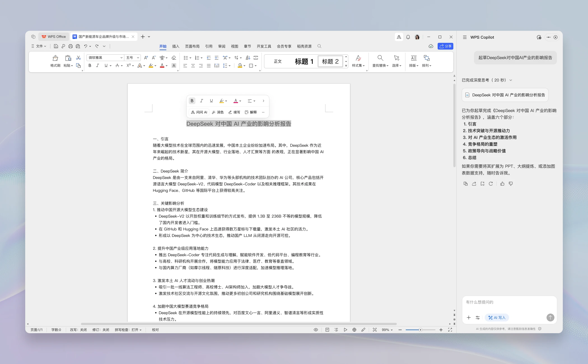Increase font size with A+ icon

click(x=146, y=58)
